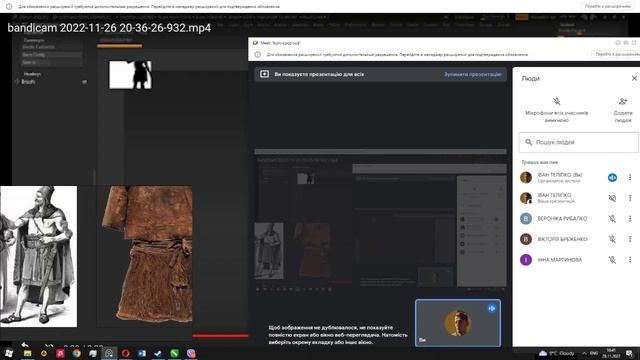This screenshot has width=640, height=360.
Task: Click the weather Cloudy indicator in the system tray
Action: [556, 353]
